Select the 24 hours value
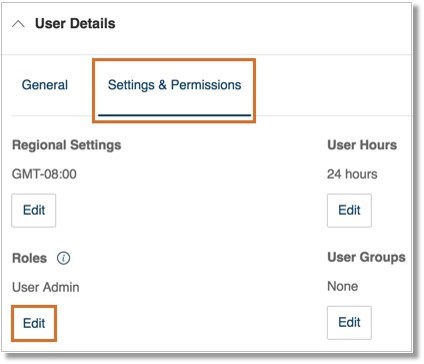Viewport: 424px width, 364px height. pos(352,174)
